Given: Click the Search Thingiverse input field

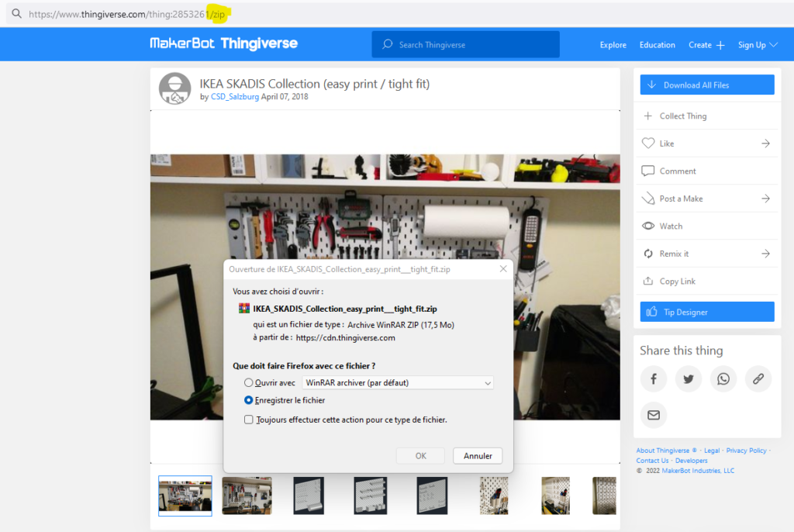Looking at the screenshot, I should [465, 44].
